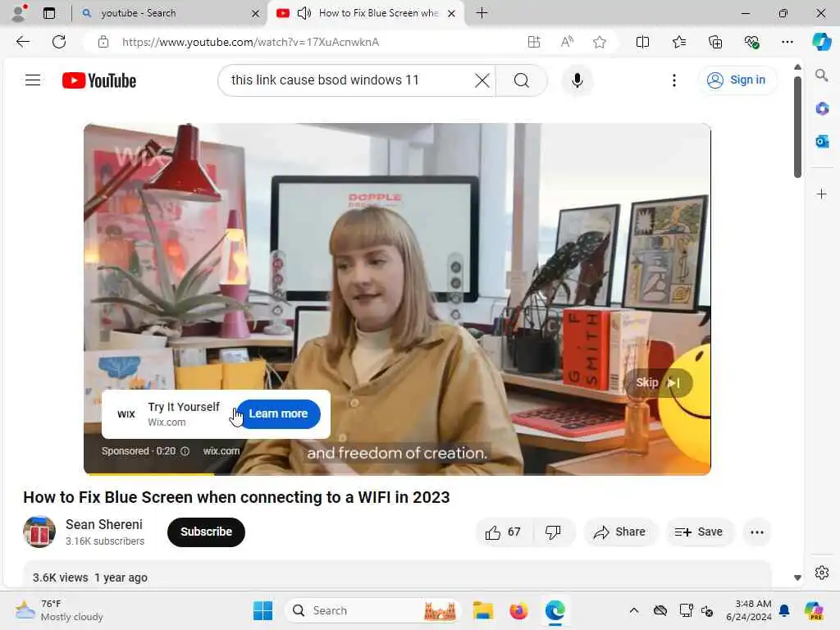The width and height of the screenshot is (840, 630).
Task: Like the video with 67 likes
Action: (503, 532)
